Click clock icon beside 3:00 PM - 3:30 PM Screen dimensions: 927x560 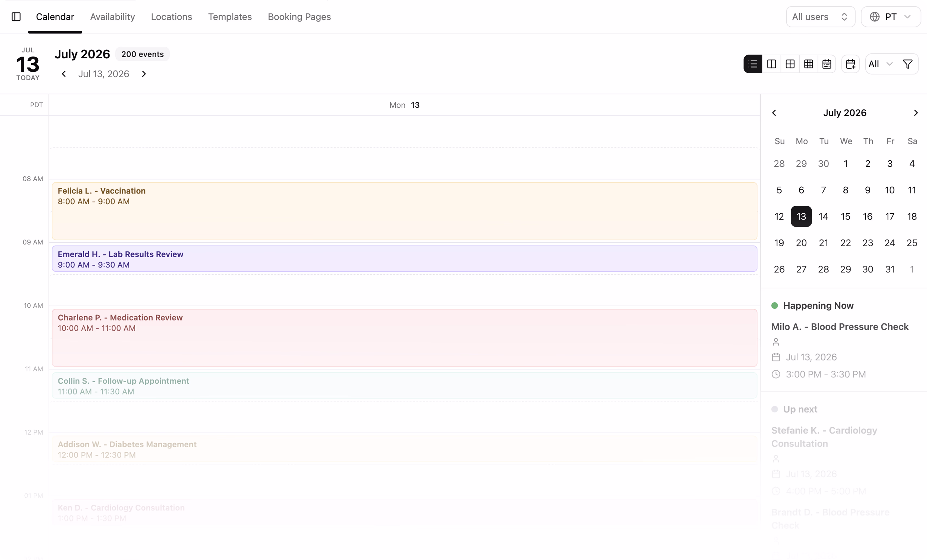pyautogui.click(x=776, y=374)
